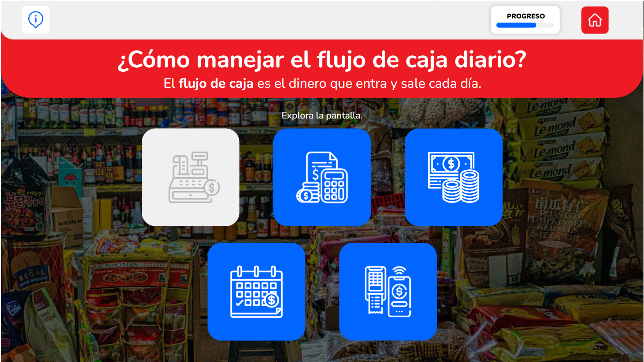Open the info speech-bubble icon
Screen dimensions: 644x362
[36, 20]
